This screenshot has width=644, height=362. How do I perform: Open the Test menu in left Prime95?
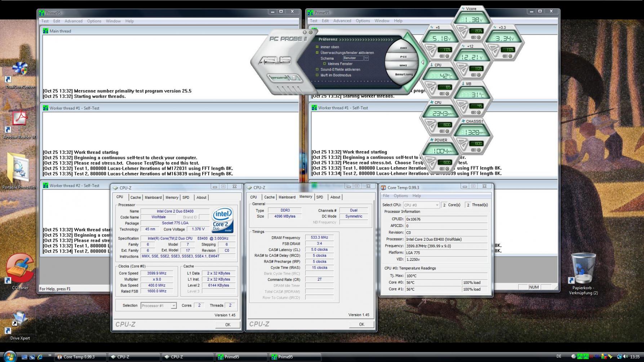tap(45, 21)
